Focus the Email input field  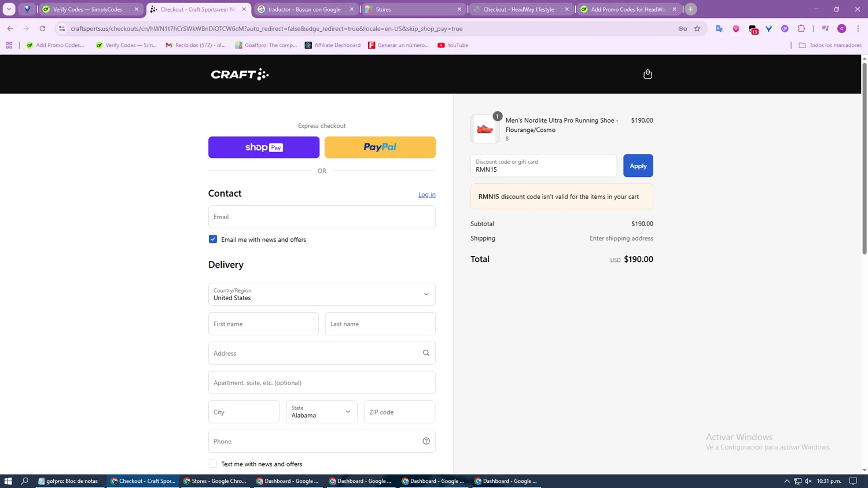point(322,217)
